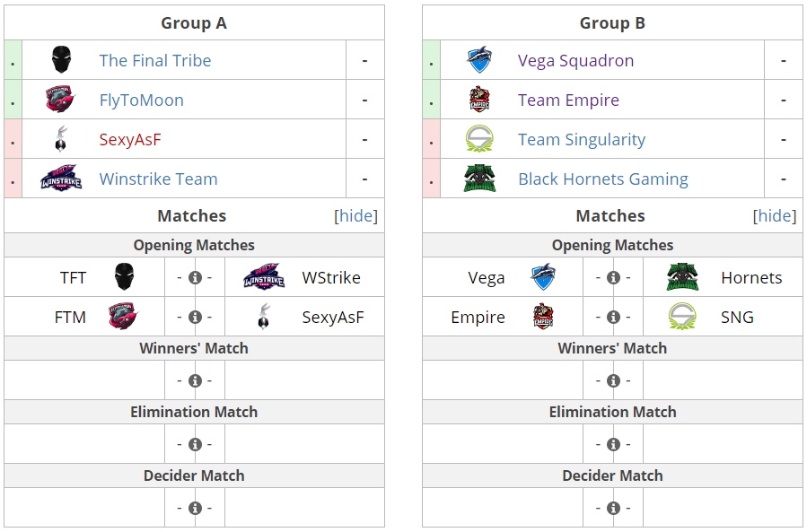The width and height of the screenshot is (807, 532).
Task: Open info icon for TFT vs WStrike match
Action: point(195,277)
